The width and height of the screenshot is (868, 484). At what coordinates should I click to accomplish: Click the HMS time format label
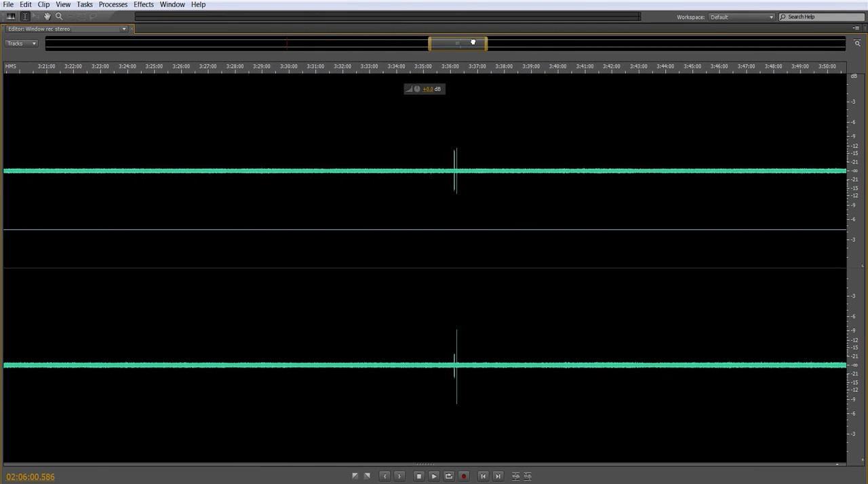[11, 66]
